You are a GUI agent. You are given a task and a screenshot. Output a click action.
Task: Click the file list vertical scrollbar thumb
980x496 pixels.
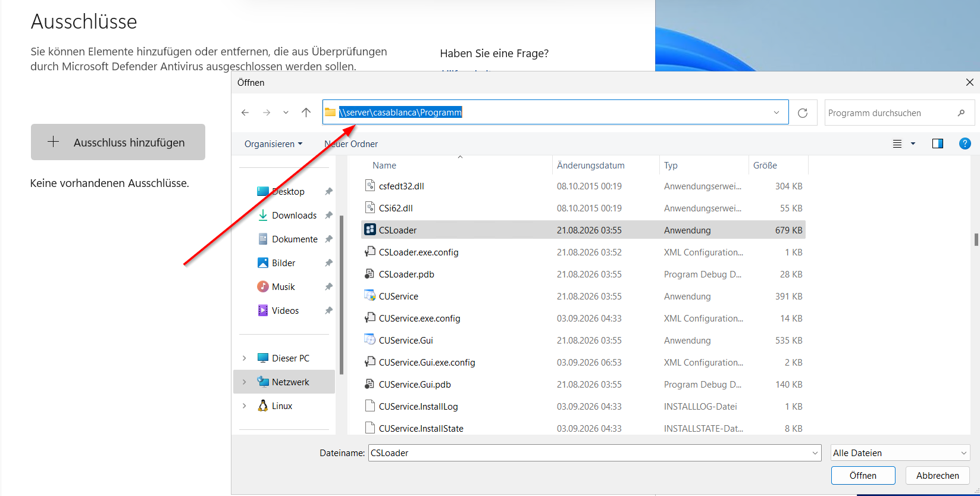coord(976,239)
